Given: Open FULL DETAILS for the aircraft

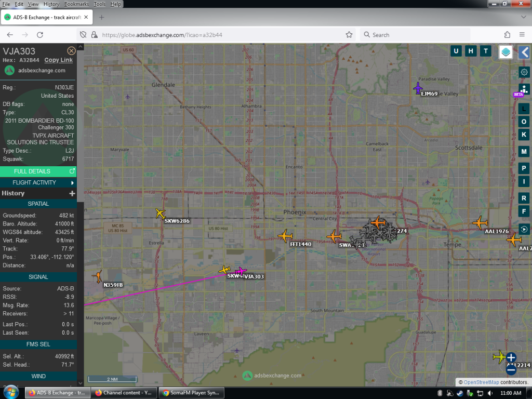Looking at the screenshot, I should point(38,171).
